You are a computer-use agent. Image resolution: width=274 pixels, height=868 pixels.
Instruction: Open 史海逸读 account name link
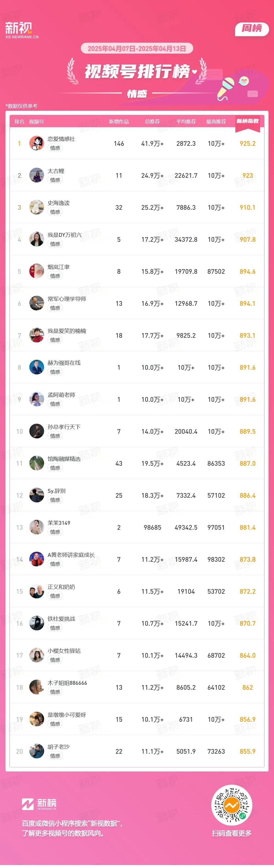click(x=58, y=203)
